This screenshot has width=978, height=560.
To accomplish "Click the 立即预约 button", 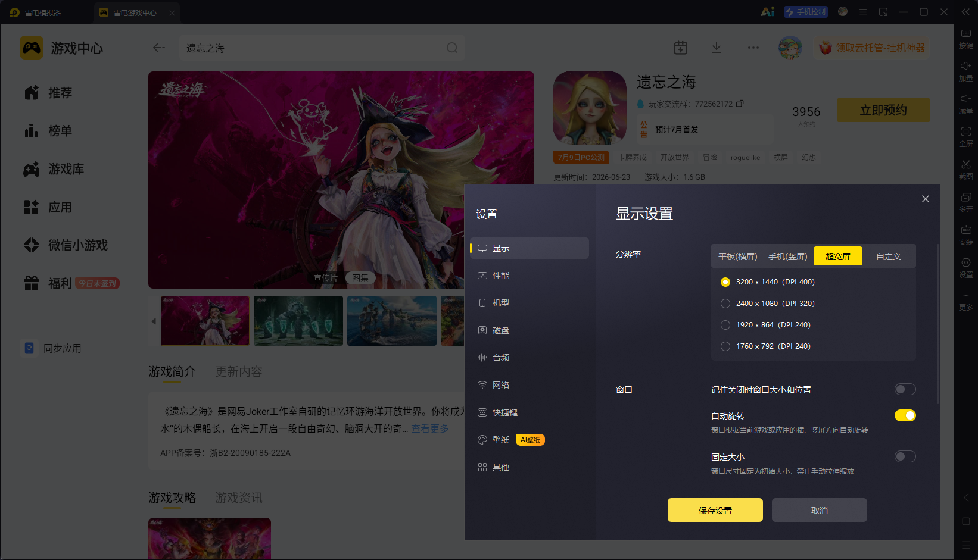I will pos(883,110).
